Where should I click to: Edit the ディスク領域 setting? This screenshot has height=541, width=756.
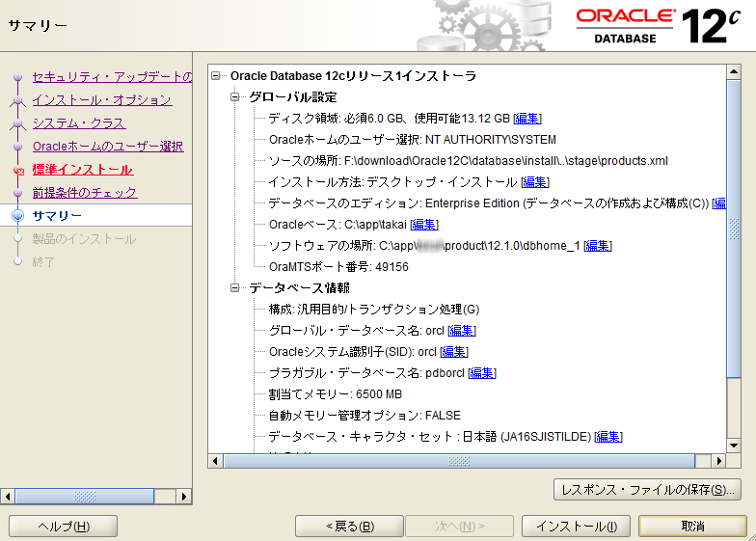click(527, 119)
